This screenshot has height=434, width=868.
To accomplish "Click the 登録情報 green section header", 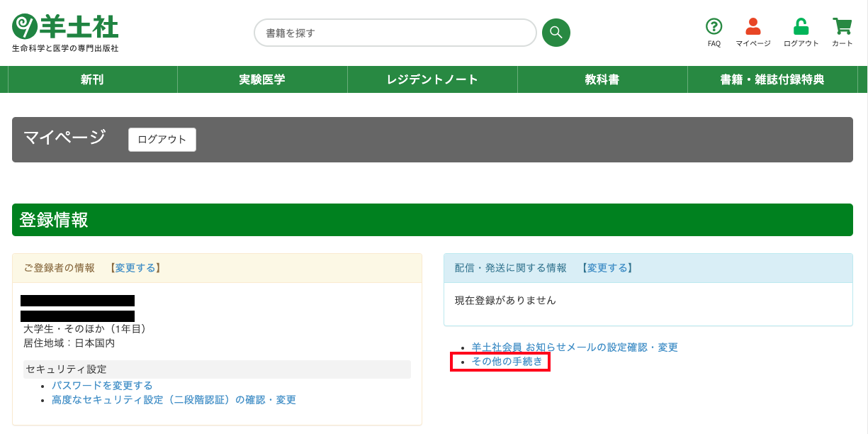I will [432, 220].
